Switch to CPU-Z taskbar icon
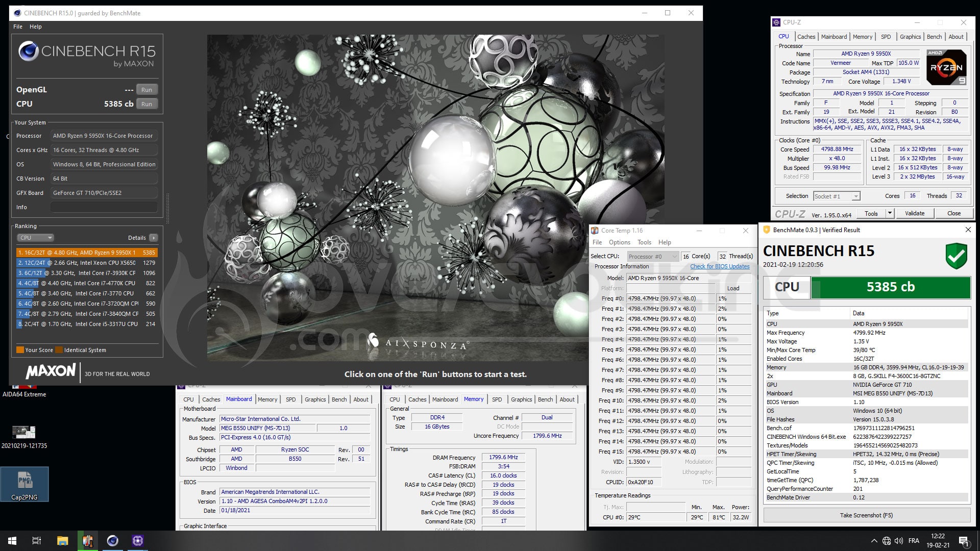Image resolution: width=980 pixels, height=551 pixels. (x=137, y=541)
